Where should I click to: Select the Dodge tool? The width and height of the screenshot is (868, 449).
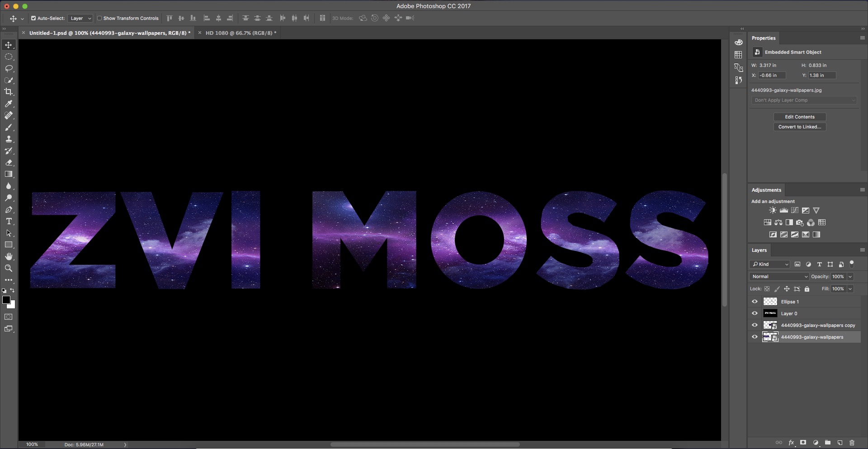(x=9, y=198)
